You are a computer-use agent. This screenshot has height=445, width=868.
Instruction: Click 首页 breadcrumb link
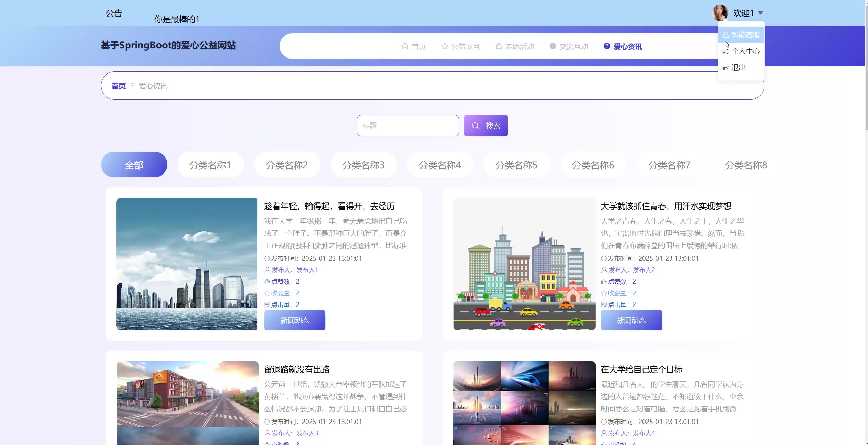(118, 86)
